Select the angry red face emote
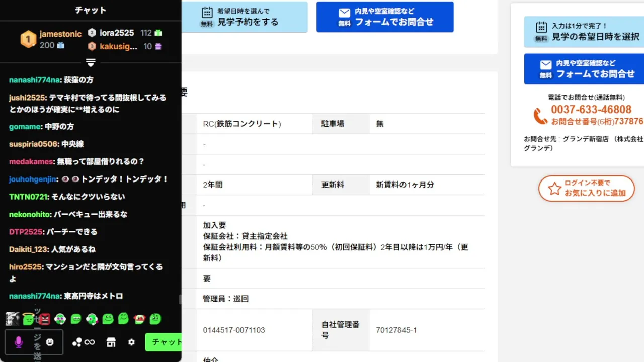Viewport: 644px width, 362px height. (x=44, y=319)
